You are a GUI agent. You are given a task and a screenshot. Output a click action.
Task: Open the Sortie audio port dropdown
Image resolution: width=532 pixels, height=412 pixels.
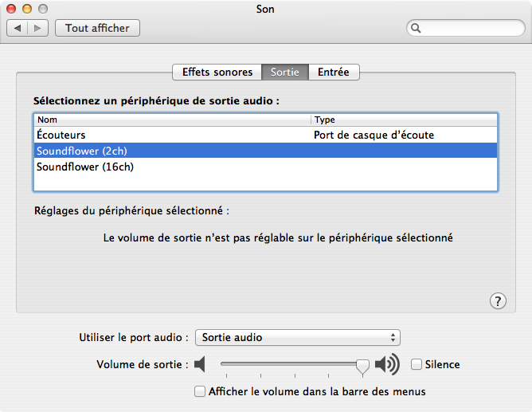coord(298,337)
